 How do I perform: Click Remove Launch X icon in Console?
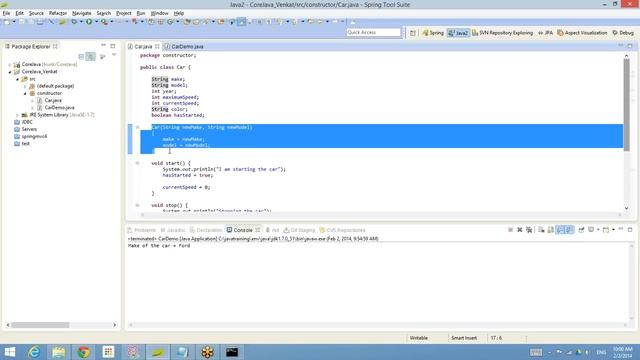[x=520, y=230]
